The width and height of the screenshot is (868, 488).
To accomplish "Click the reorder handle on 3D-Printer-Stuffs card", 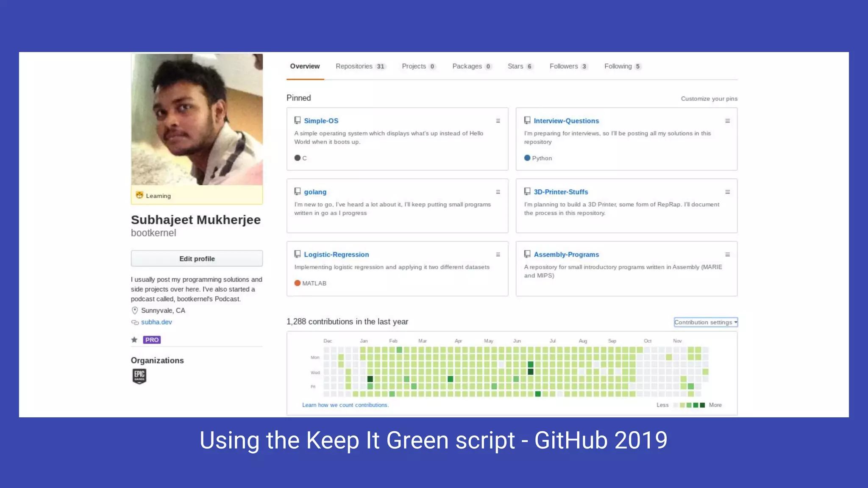I will [x=727, y=192].
